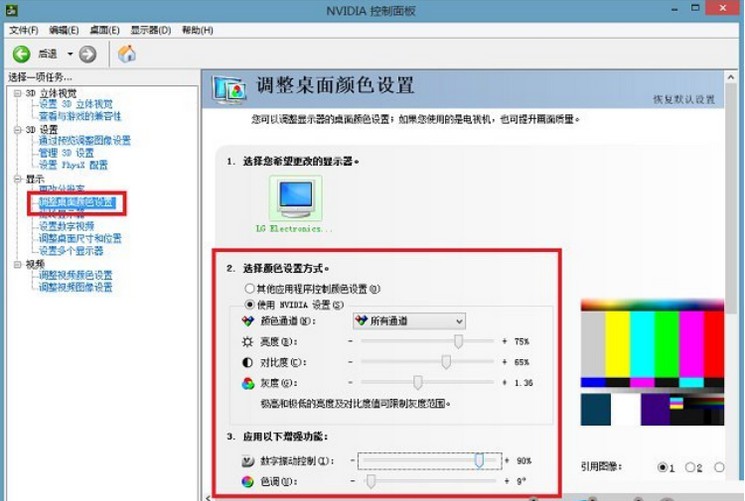The width and height of the screenshot is (745, 501).
Task: Click 恢复默认设置 restore defaults link
Action: click(684, 100)
